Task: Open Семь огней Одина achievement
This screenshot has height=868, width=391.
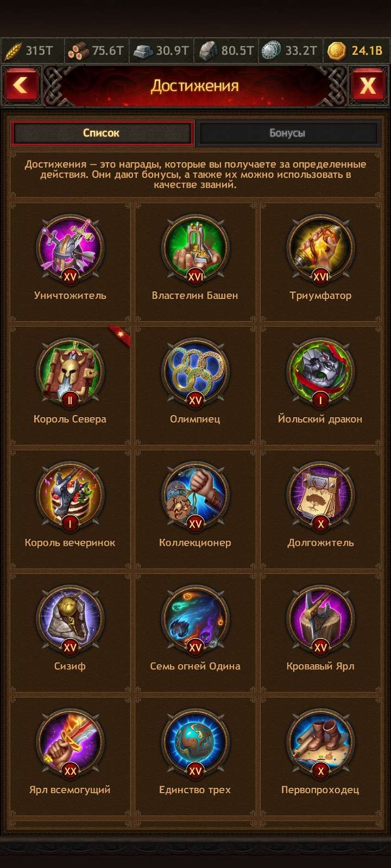Action: (x=195, y=621)
